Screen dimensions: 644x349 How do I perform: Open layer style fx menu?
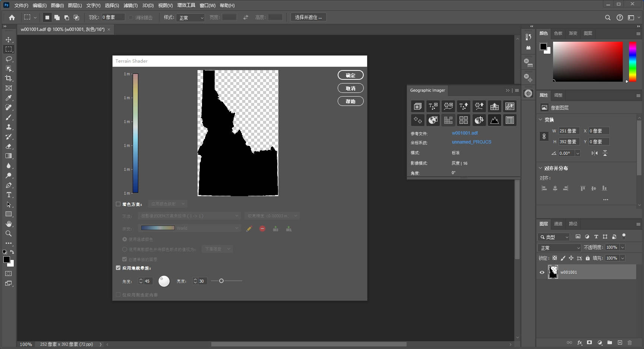[x=580, y=342]
